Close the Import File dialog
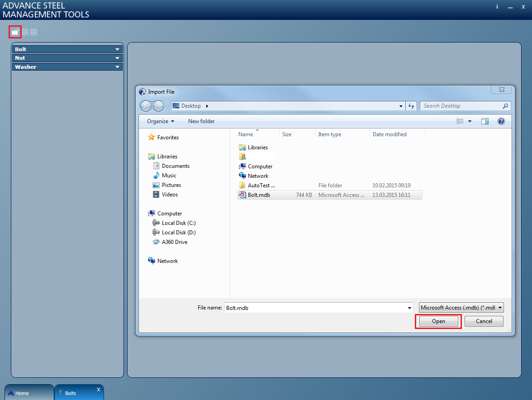This screenshot has width=532, height=400. (x=501, y=90)
